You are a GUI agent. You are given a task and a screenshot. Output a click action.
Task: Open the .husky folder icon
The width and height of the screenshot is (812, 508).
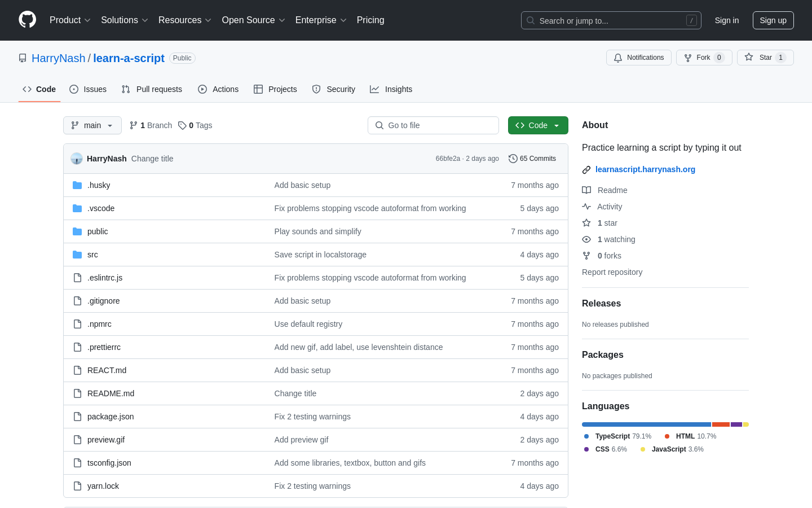tap(77, 185)
